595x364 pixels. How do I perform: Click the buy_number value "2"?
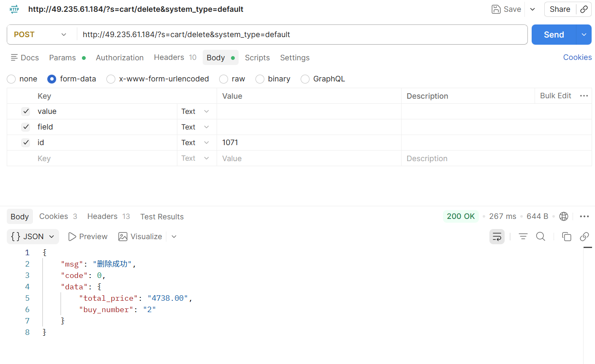pyautogui.click(x=149, y=310)
